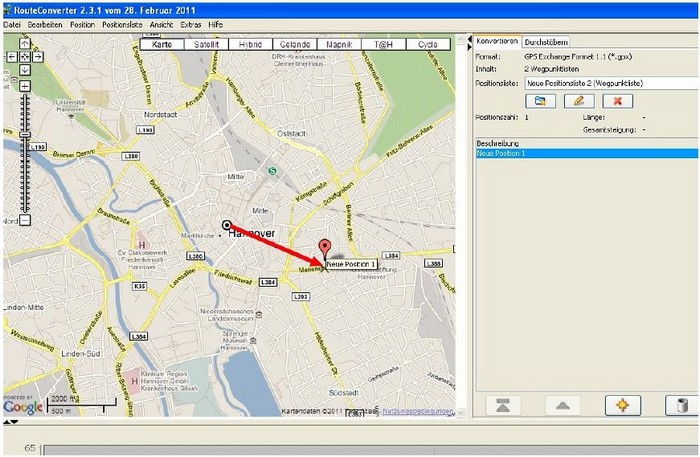Open the Positionsliste combo box

click(612, 83)
